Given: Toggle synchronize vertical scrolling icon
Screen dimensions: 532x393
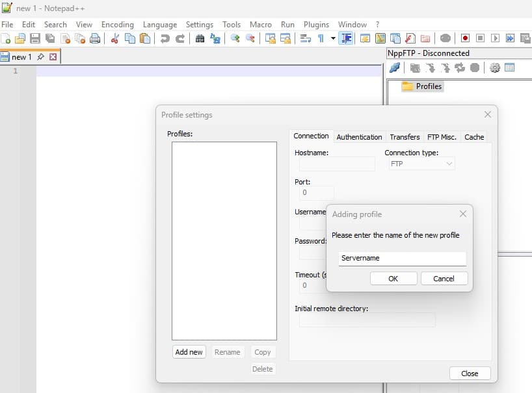Looking at the screenshot, I should [x=271, y=38].
